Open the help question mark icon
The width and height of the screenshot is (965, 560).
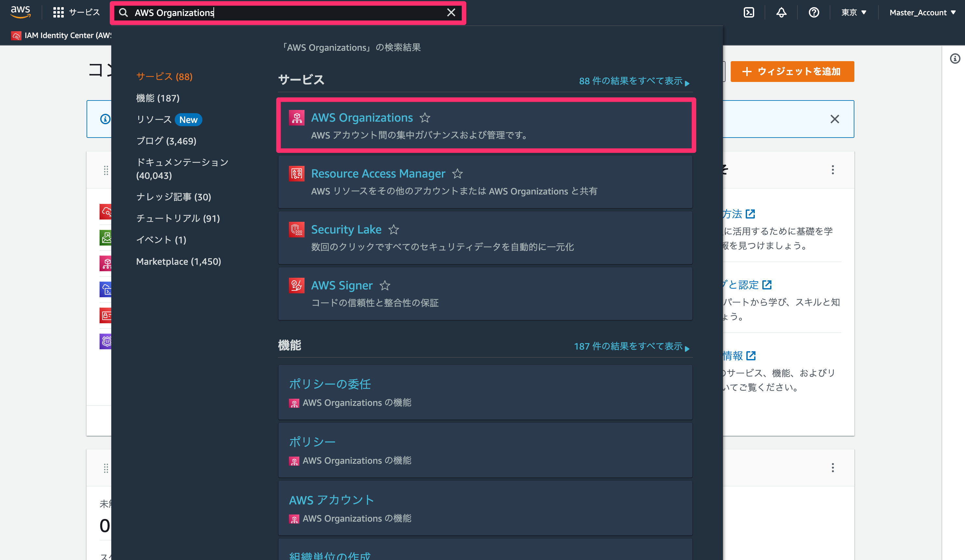(x=814, y=13)
